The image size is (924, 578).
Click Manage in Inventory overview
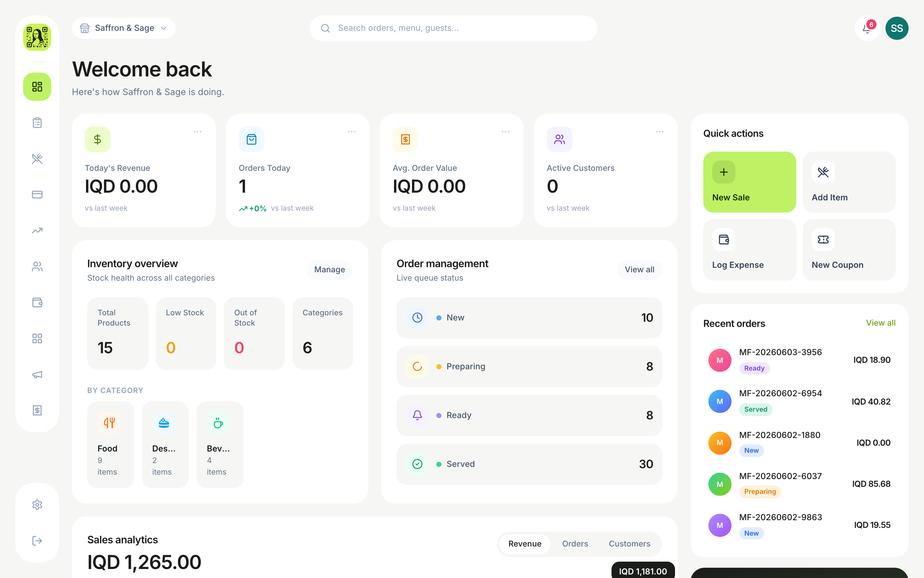[329, 269]
